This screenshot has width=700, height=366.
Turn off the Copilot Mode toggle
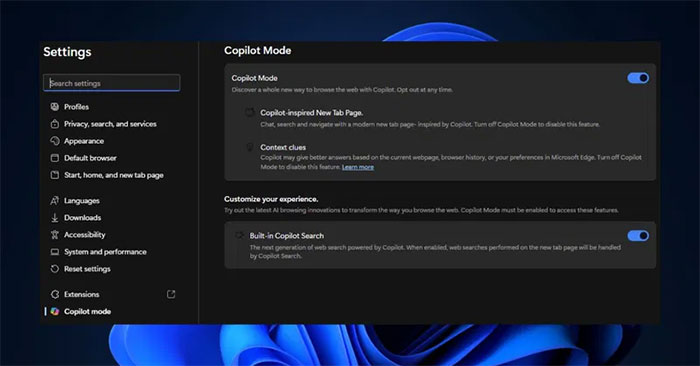point(638,78)
